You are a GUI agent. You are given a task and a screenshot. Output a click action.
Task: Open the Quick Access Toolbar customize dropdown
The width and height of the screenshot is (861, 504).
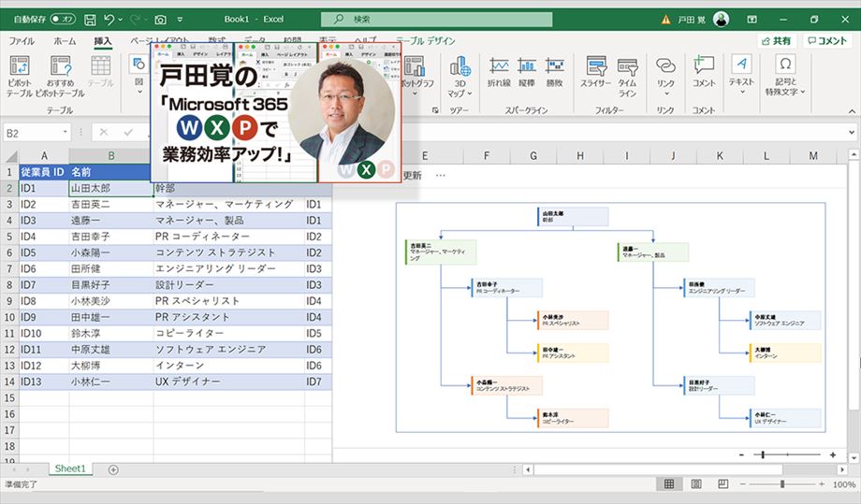point(180,20)
